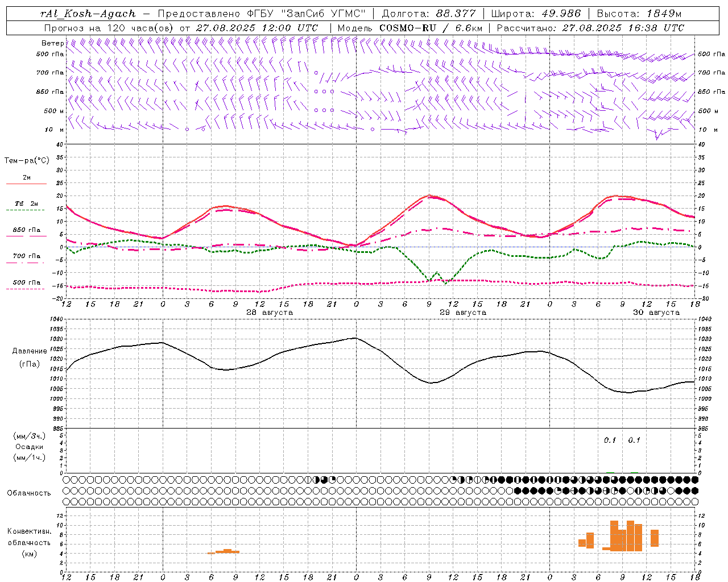Click the elevation value Высота: 1849м

[639, 14]
